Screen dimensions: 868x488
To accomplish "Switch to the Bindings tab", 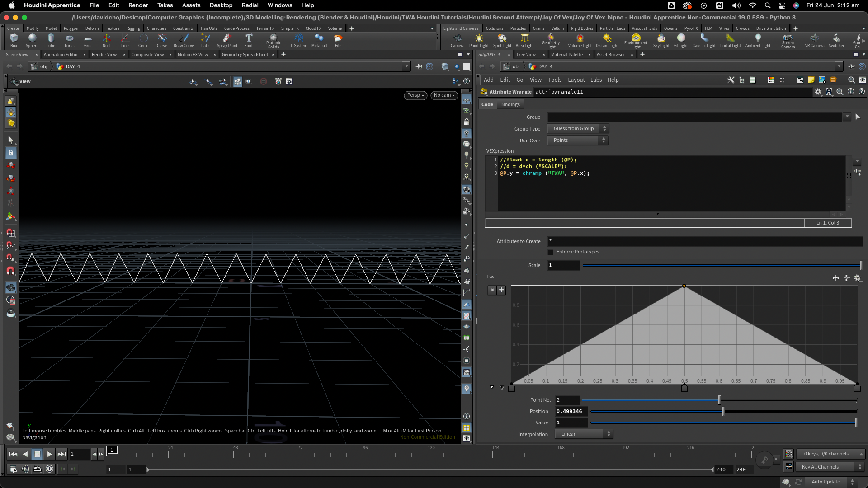I will coord(510,104).
